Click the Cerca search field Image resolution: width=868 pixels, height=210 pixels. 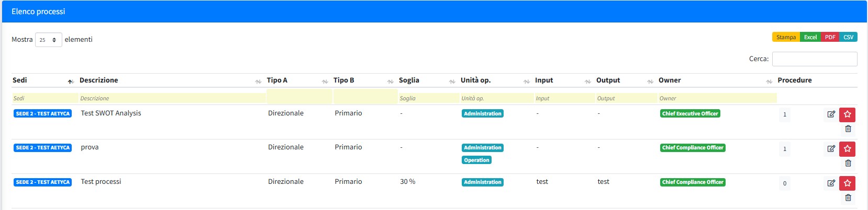(814, 59)
